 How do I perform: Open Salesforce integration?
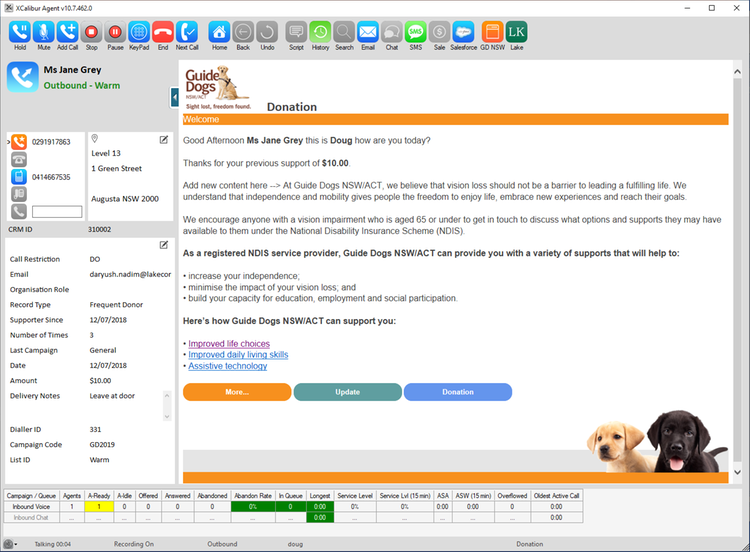pos(464,33)
